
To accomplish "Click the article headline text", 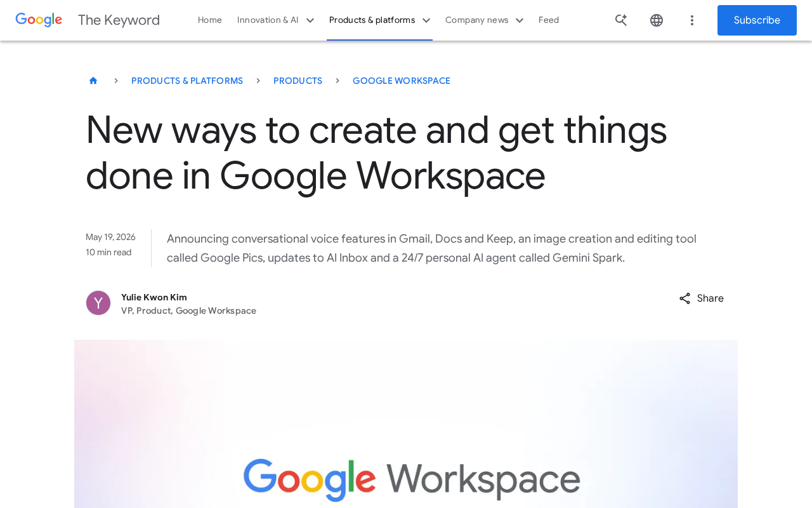I will pos(376,152).
